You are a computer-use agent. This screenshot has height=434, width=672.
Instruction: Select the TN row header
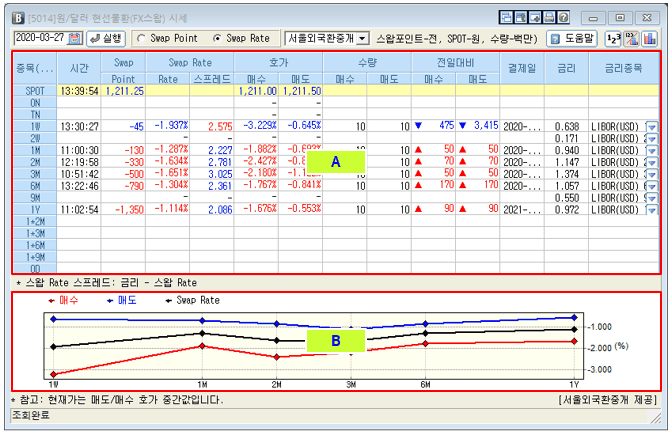[x=35, y=115]
